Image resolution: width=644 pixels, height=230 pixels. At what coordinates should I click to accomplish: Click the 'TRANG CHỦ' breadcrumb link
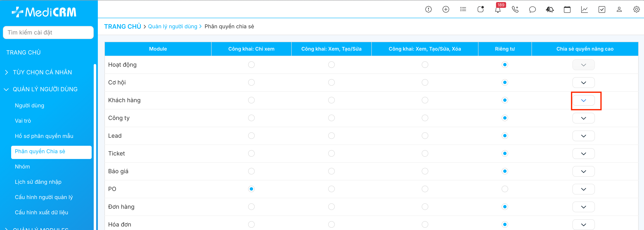pos(122,26)
